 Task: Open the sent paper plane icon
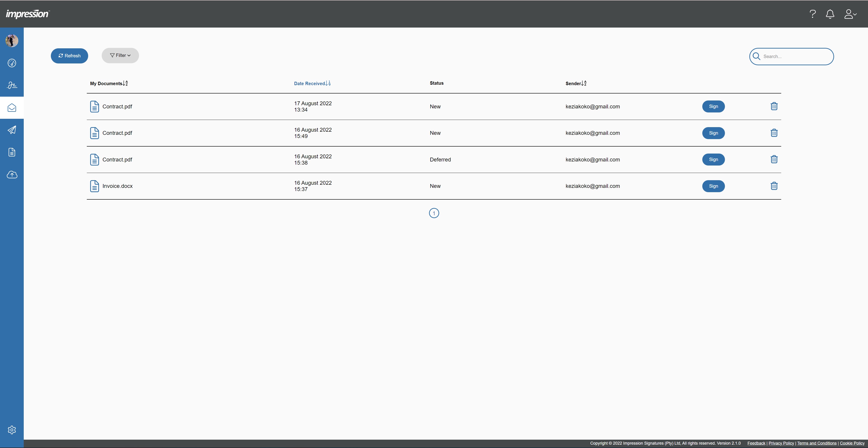[12, 130]
